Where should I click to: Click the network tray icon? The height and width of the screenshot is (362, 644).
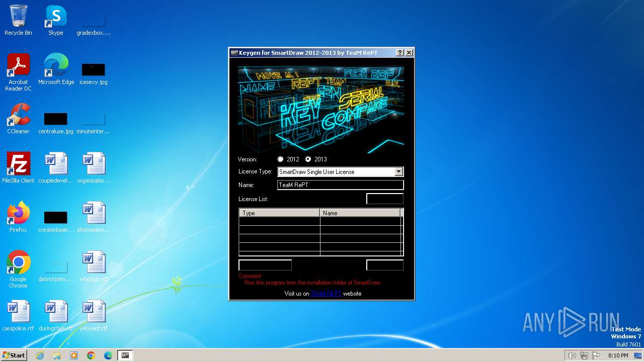584,355
